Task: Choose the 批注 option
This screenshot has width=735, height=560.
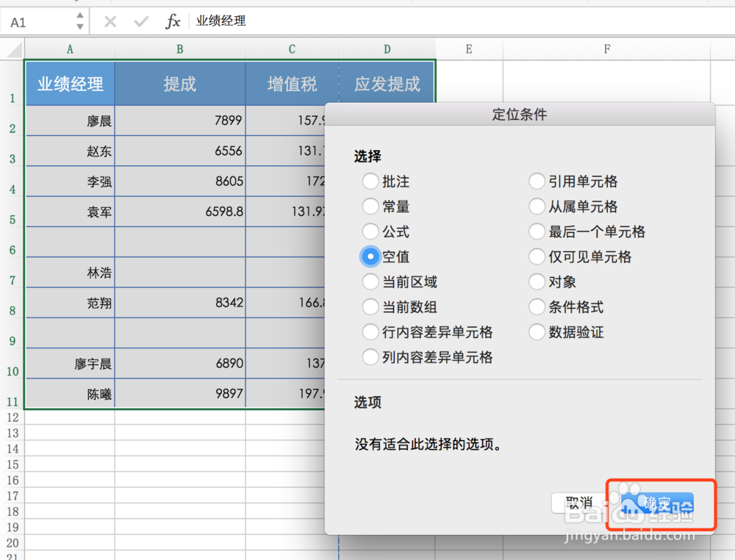Action: click(371, 181)
